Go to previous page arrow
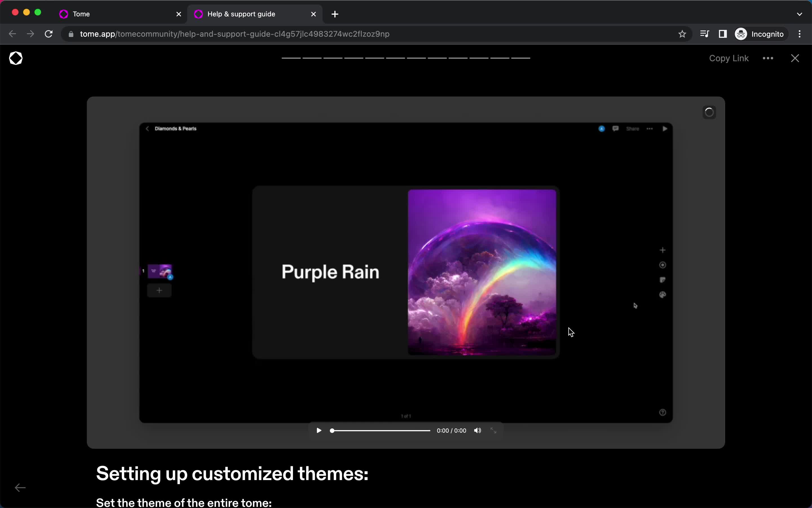Screen dimensions: 812x508 click(20, 487)
